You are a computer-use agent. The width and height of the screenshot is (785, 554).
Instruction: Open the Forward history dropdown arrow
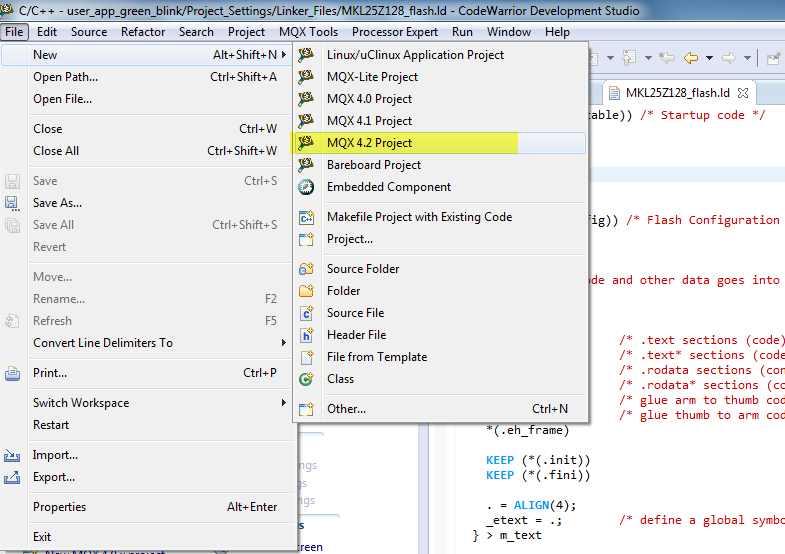(747, 58)
